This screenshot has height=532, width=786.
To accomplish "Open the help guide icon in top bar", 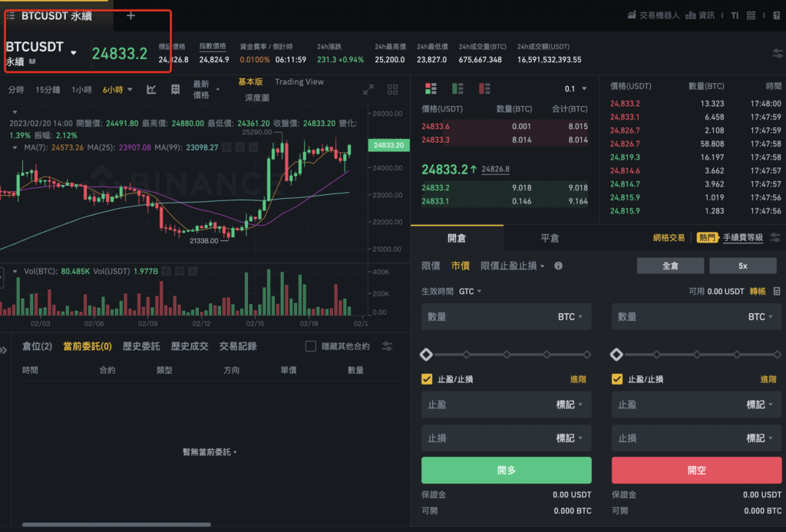I will click(x=777, y=15).
